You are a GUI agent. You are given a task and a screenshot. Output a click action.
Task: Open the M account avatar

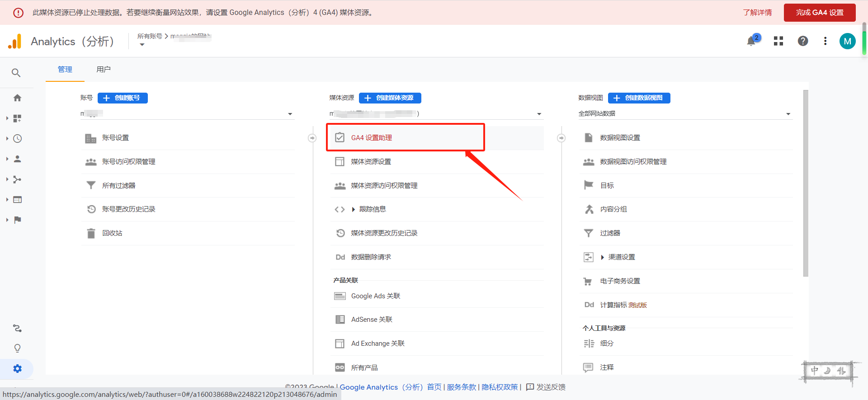click(848, 41)
